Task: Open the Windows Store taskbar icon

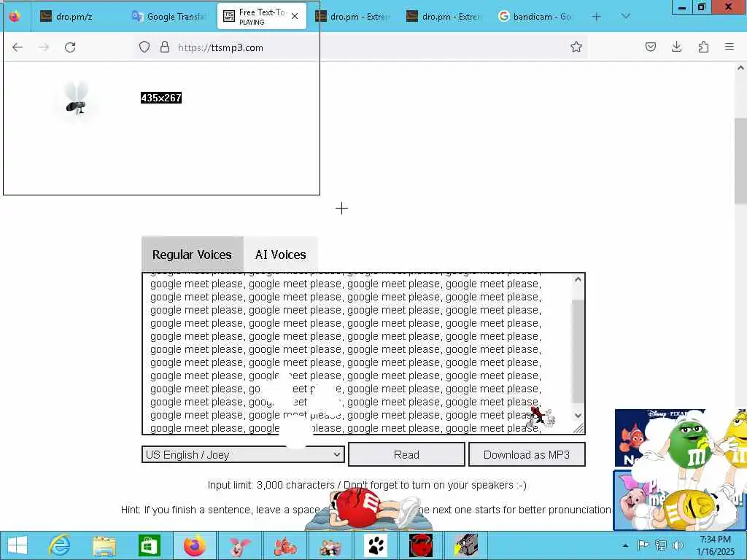Action: click(x=149, y=545)
